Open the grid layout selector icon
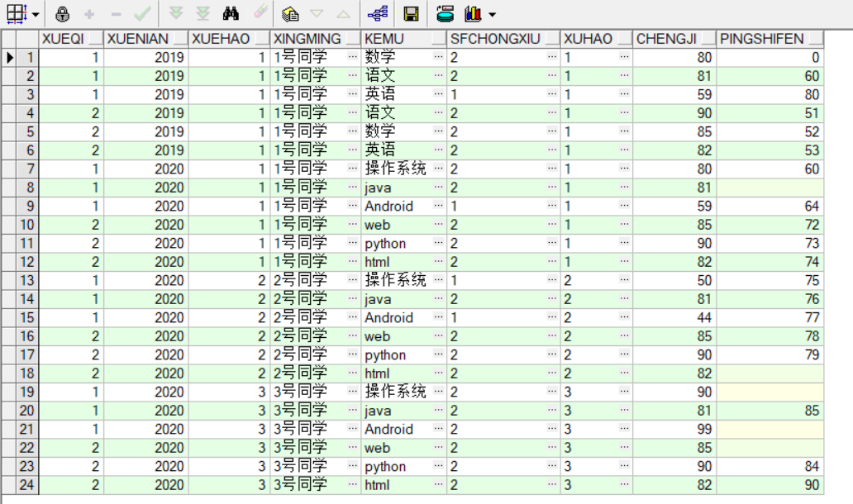The image size is (853, 504). pos(17,14)
